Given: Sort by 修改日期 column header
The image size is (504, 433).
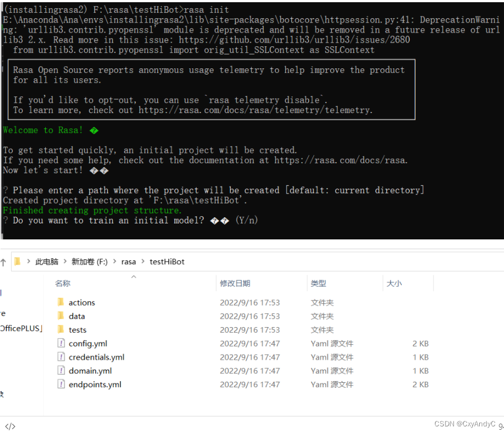Looking at the screenshot, I should [235, 284].
